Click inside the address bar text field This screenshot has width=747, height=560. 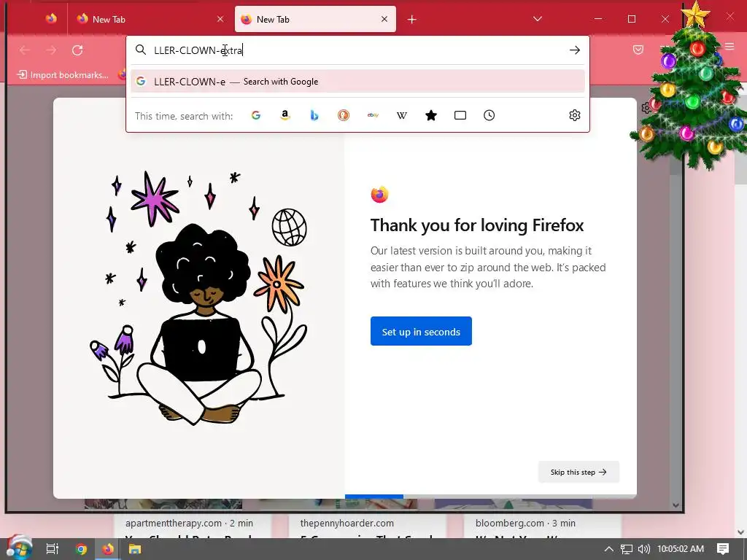coord(357,50)
